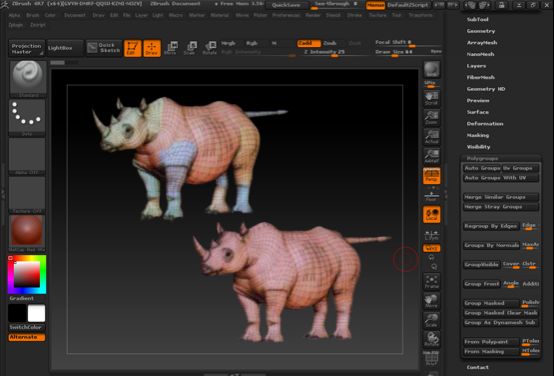Toggle Edit mode button
Image resolution: width=554 pixels, height=376 pixels.
coord(133,48)
